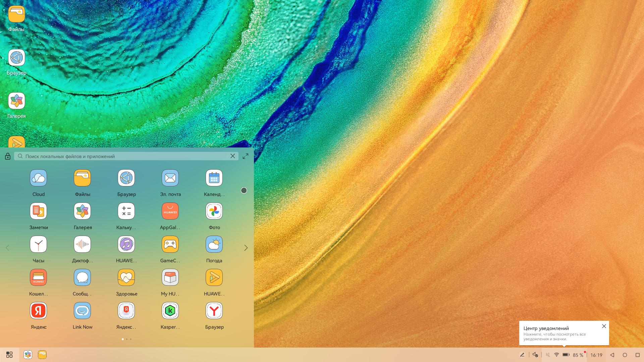Expand the app launcher to full screen
Image resolution: width=644 pixels, height=362 pixels.
(x=246, y=156)
